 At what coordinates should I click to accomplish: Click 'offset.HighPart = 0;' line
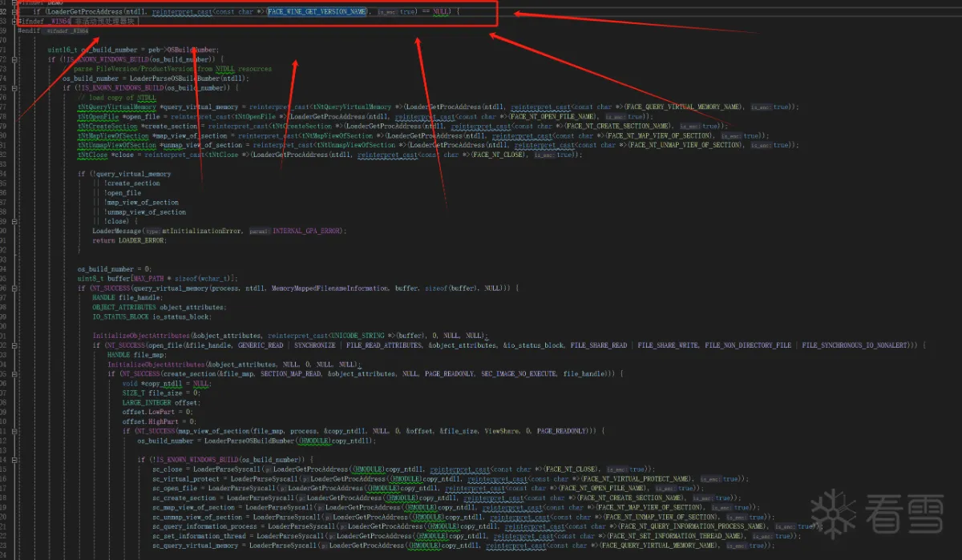pyautogui.click(x=159, y=421)
